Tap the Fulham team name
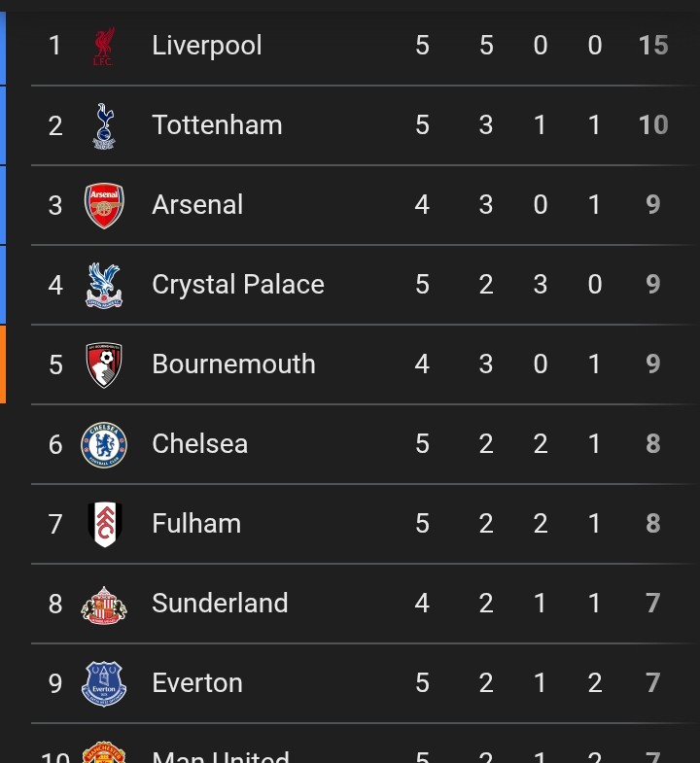This screenshot has height=763, width=700. click(196, 524)
